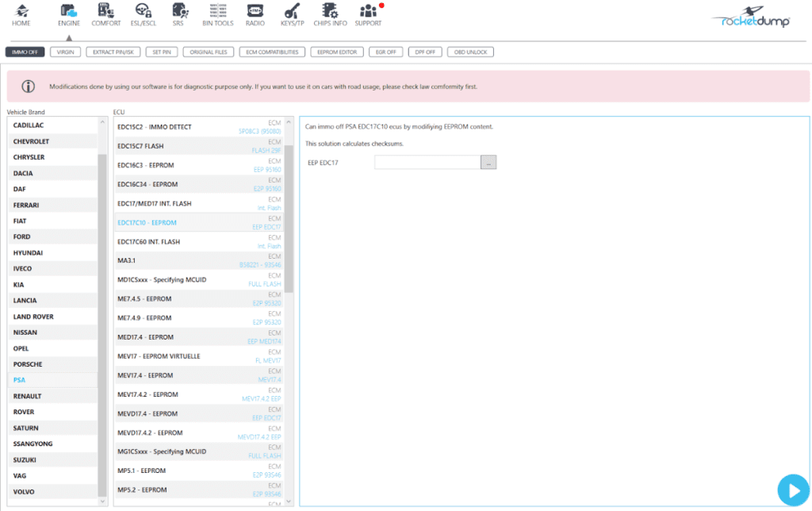
Task: Select the ME7.4.5 - EEPROM ECU
Action: 199,299
